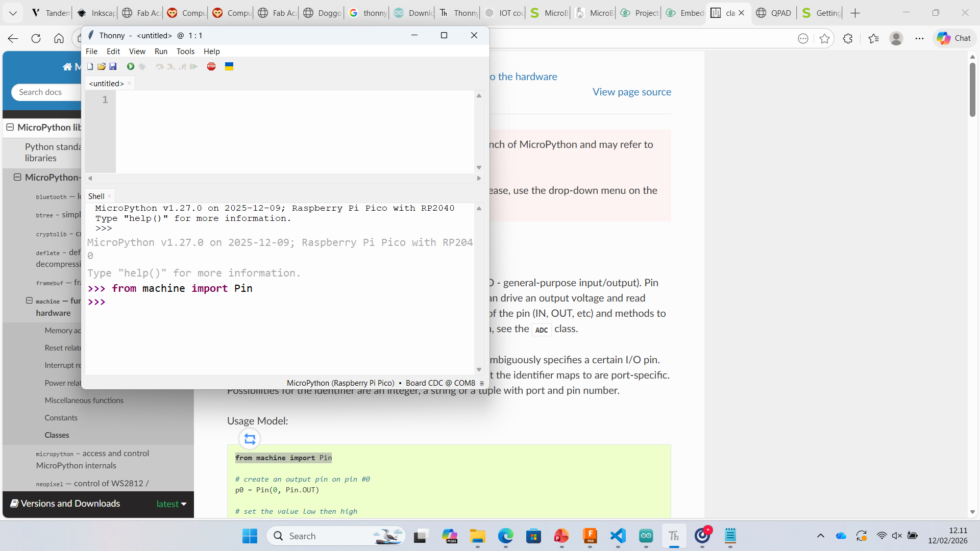Click the Arduino IDE taskbar icon
This screenshot has width=980, height=551.
pos(646,536)
